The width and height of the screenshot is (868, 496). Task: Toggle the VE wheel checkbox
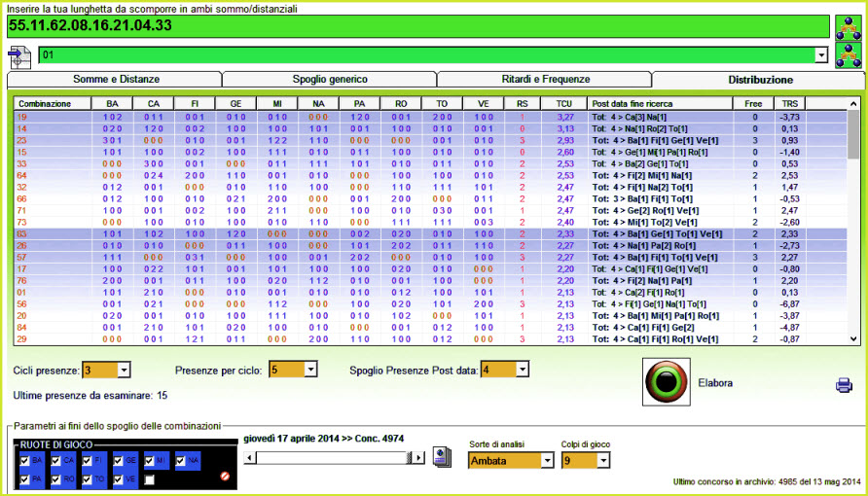coord(118,479)
